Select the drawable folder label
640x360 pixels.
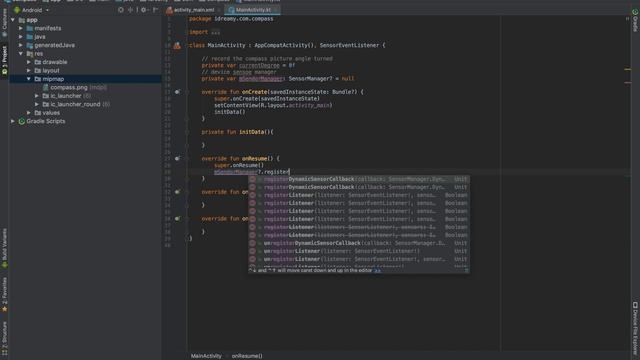(55, 62)
